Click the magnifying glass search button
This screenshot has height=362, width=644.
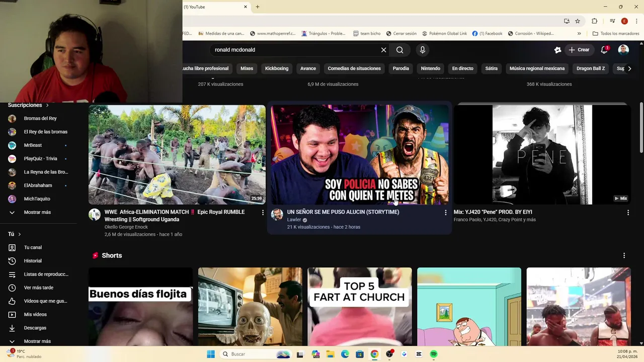coord(399,50)
